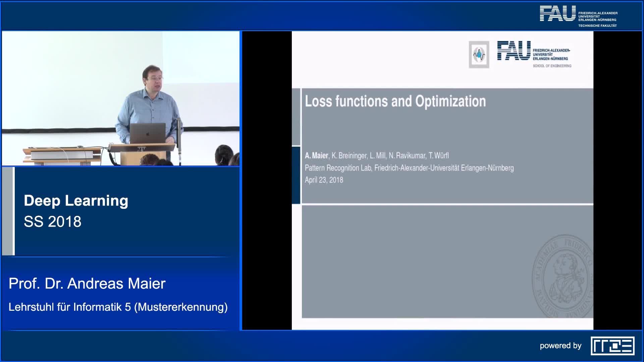Click the 'April 23, 2018' date on slide
Viewport: 644px width, 362px height.
tap(324, 180)
